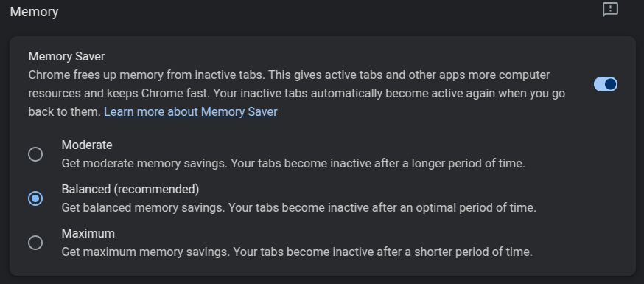
Task: Click the Balanced (recommended) option label
Action: (130, 189)
